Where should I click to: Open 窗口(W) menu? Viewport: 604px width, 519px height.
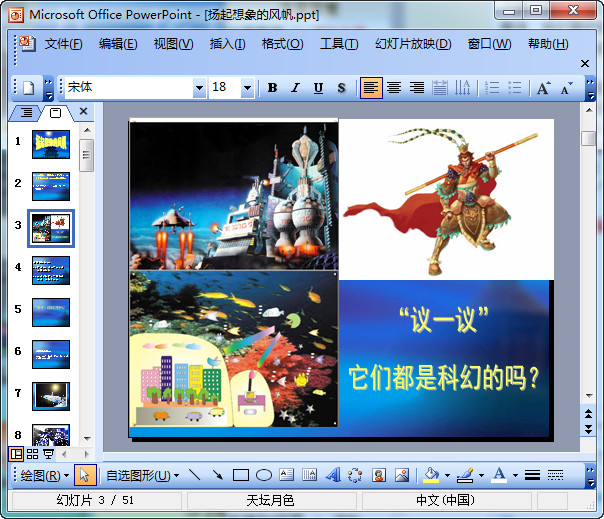[x=489, y=44]
